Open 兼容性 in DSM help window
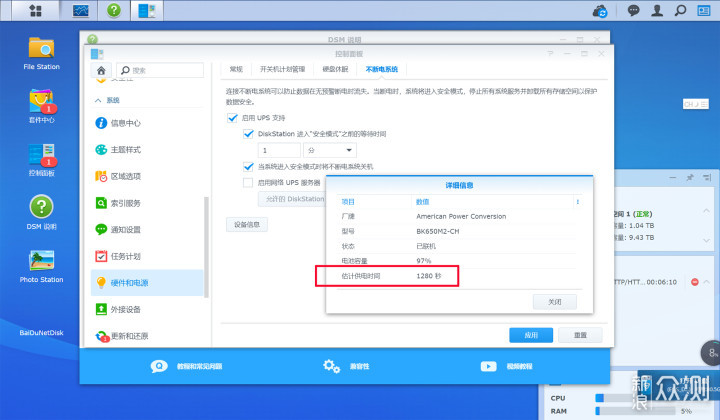720x420 pixels. coord(346,366)
